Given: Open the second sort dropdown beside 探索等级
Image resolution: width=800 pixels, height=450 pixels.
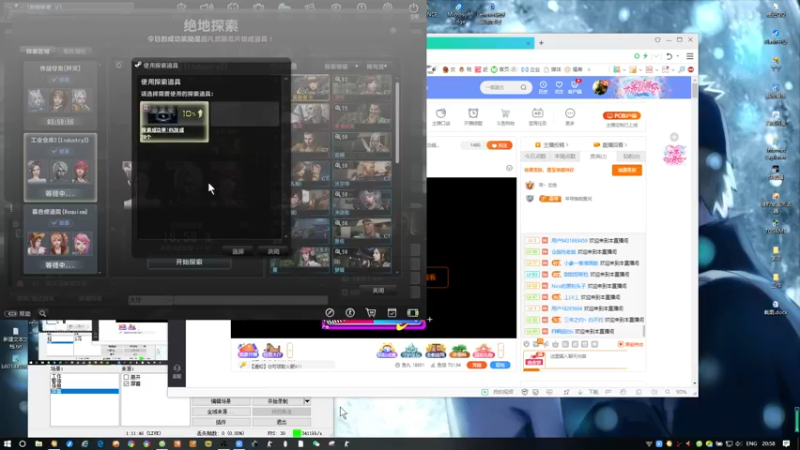Looking at the screenshot, I should pos(377,66).
